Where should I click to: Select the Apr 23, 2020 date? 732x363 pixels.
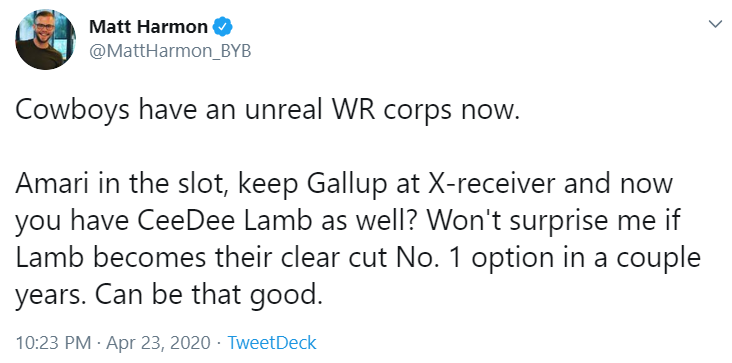158,343
